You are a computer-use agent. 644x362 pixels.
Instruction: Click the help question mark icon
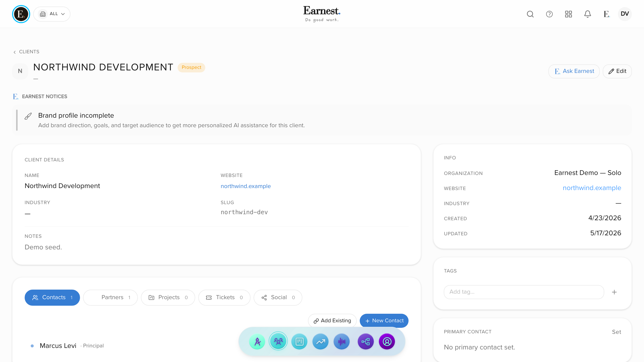[549, 14]
